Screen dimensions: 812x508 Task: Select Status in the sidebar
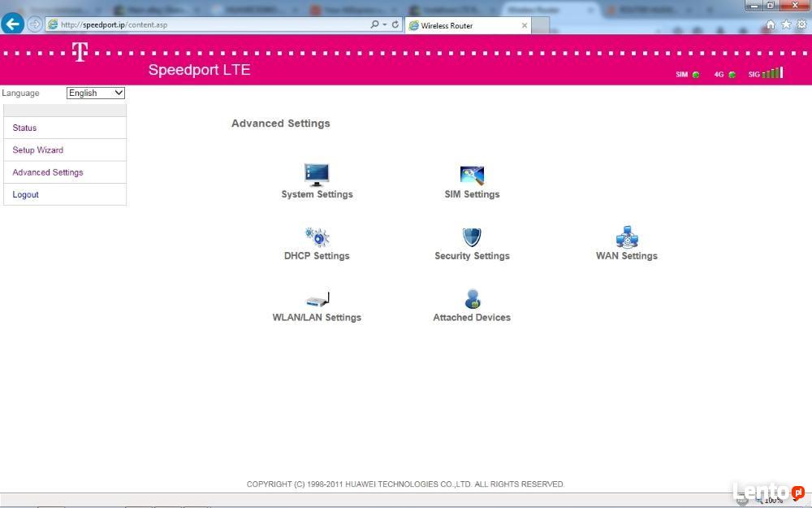pos(65,128)
